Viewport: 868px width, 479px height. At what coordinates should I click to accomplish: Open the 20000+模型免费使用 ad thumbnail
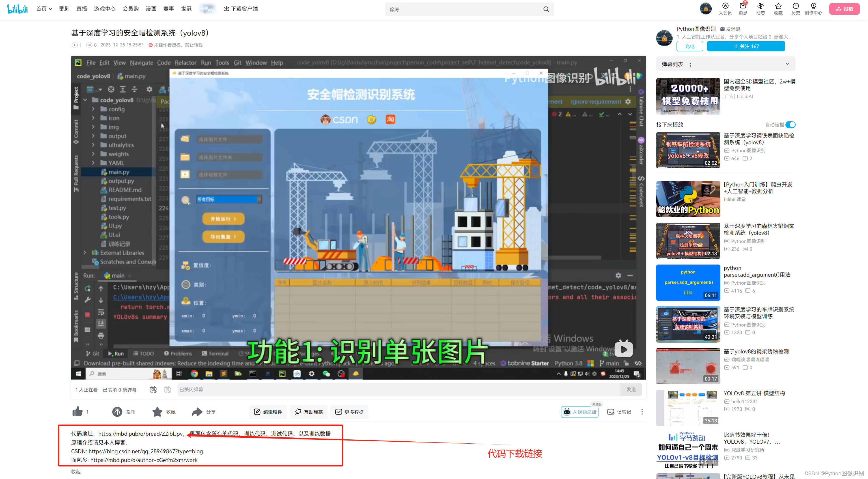[x=688, y=96]
